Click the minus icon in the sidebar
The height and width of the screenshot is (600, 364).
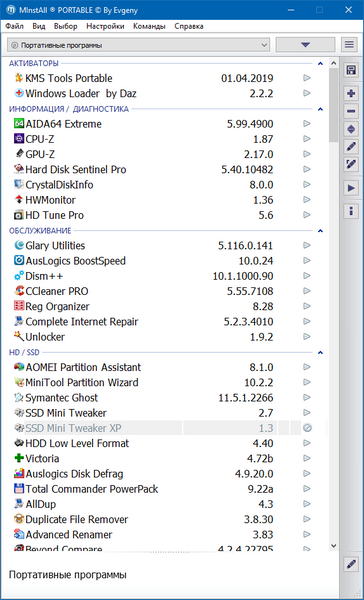click(x=351, y=111)
